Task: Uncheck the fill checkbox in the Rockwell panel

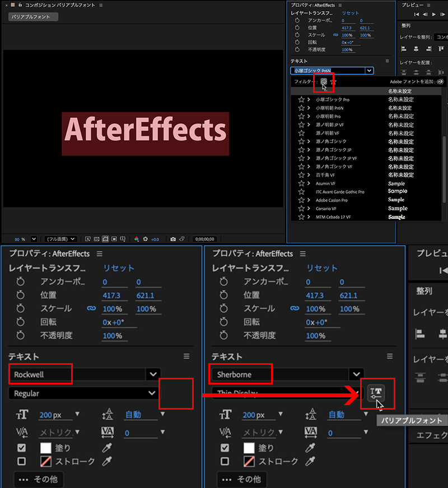Action: click(21, 448)
